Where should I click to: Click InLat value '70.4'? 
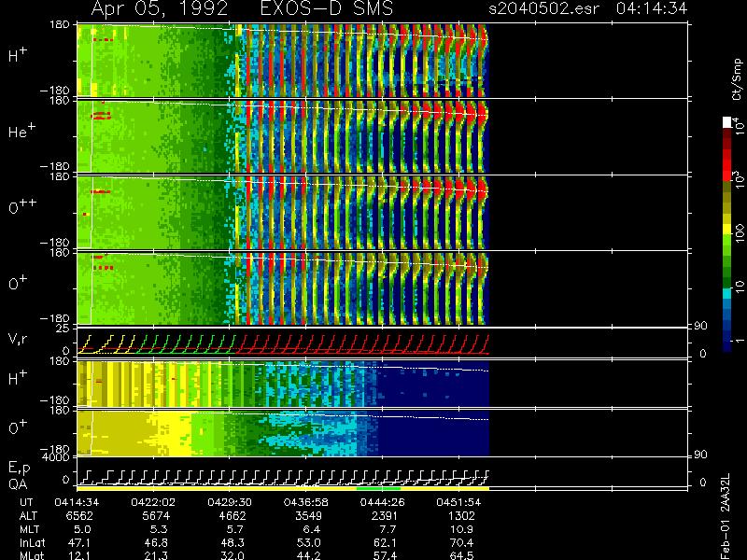tap(461, 542)
